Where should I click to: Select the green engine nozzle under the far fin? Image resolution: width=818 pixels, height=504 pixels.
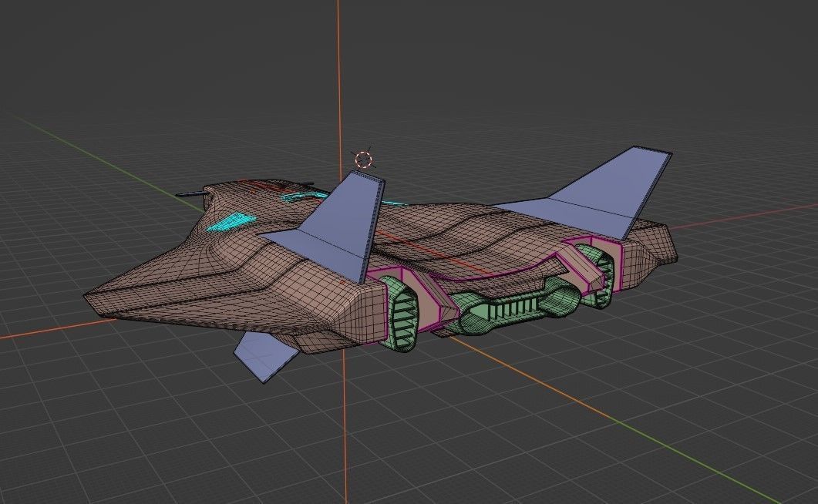(598, 275)
